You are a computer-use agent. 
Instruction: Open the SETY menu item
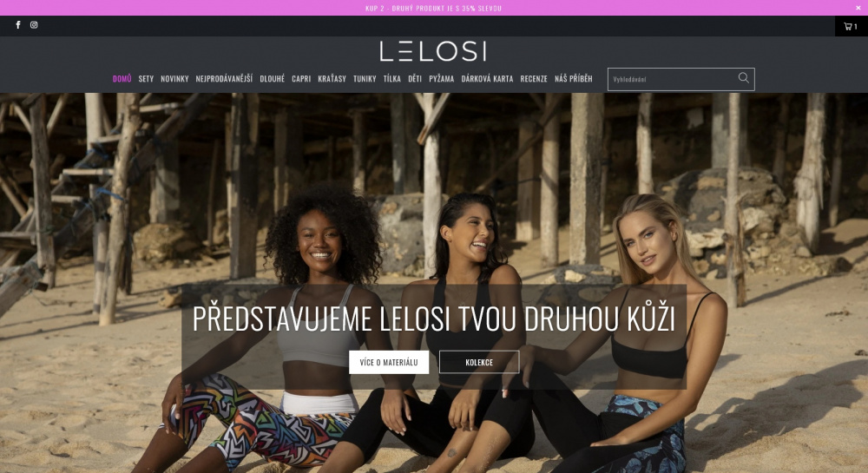pos(146,79)
